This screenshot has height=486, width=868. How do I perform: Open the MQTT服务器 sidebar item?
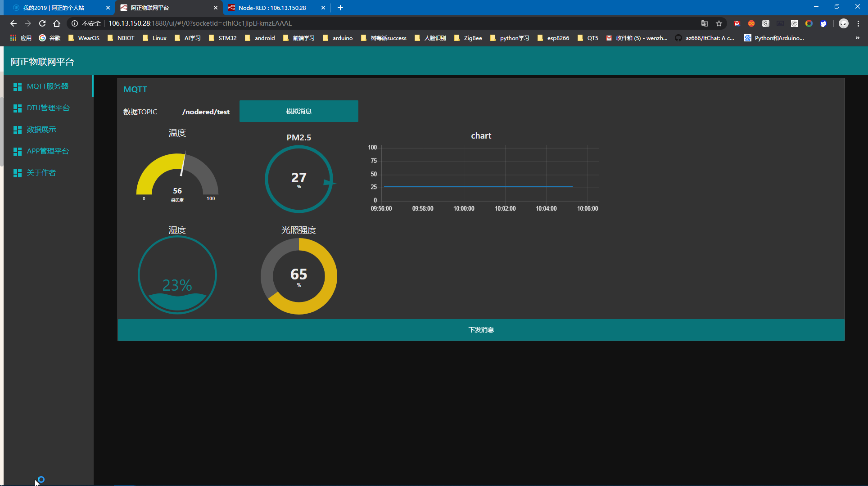[48, 86]
